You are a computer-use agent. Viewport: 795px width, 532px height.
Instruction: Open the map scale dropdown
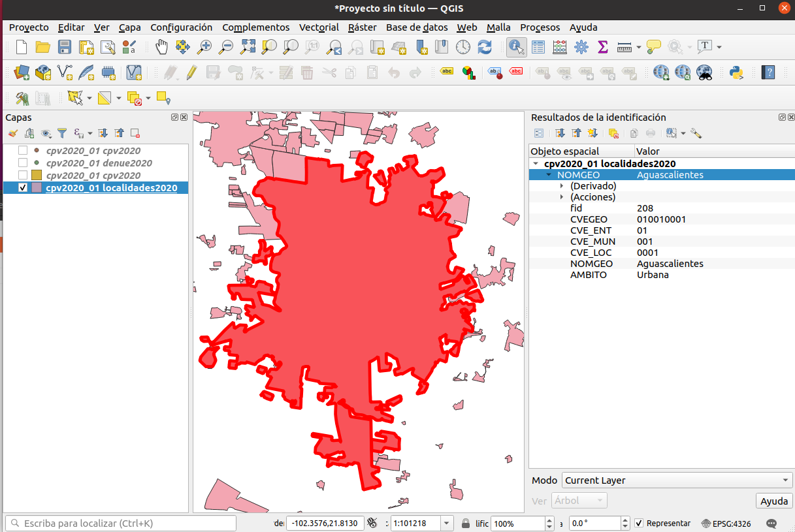pos(447,524)
